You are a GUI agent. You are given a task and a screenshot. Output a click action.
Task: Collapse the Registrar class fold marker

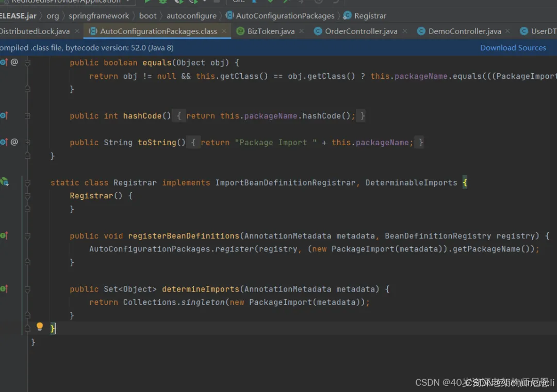click(27, 183)
